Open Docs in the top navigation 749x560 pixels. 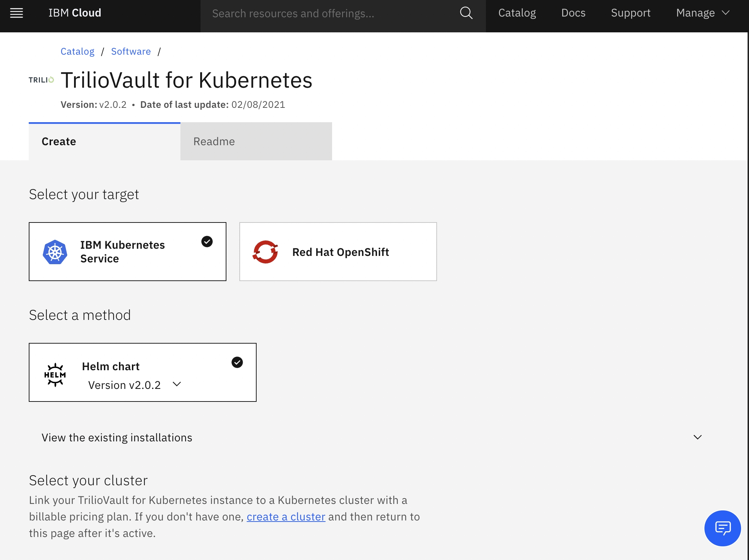(573, 13)
